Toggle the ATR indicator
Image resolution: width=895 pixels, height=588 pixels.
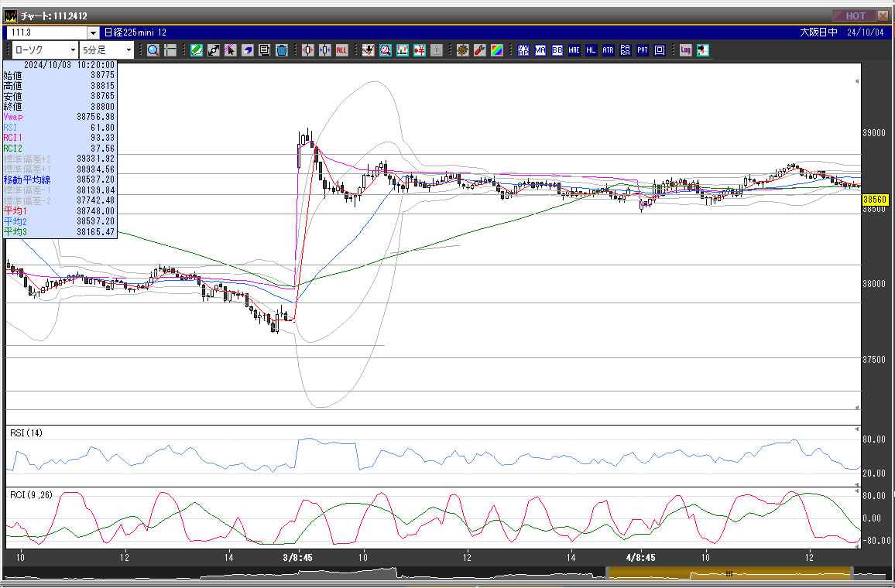[x=609, y=50]
